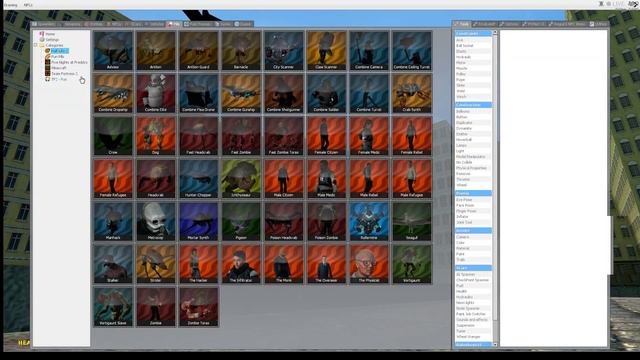Collapse the tool category header above AI Spawner
640x360 pixels.
473,268
